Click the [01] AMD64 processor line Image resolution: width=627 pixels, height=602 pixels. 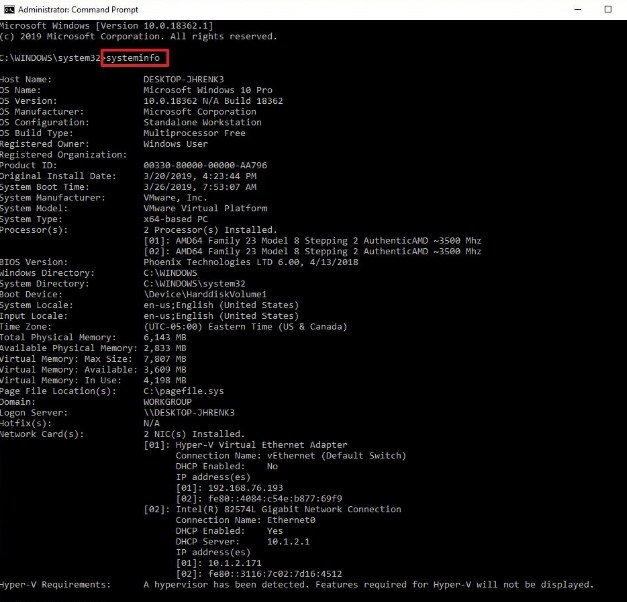(312, 241)
